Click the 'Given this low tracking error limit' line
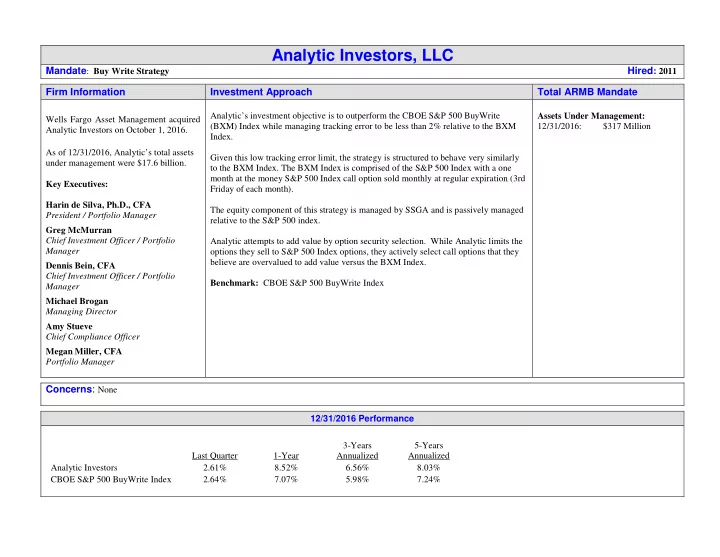Screen dimensions: 720x557 [x=365, y=158]
